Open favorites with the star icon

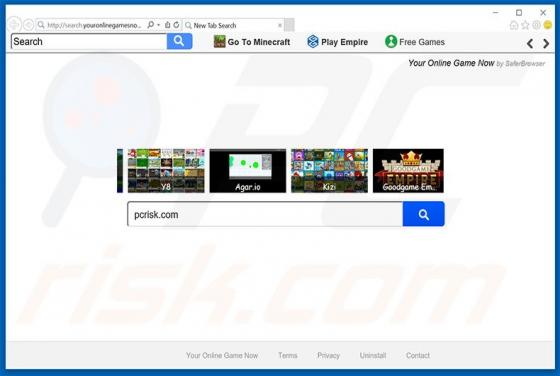[x=525, y=25]
